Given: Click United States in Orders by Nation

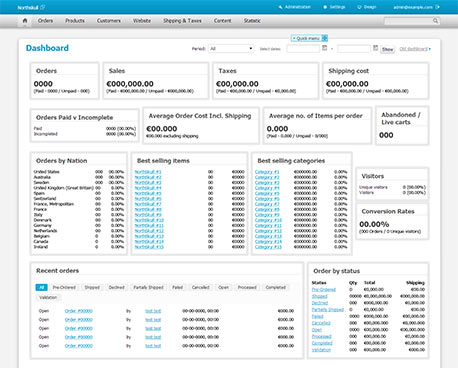Looking at the screenshot, I should coord(46,172).
